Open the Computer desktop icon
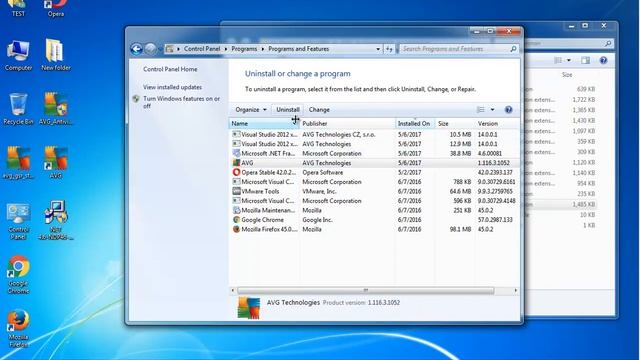 pos(18,56)
